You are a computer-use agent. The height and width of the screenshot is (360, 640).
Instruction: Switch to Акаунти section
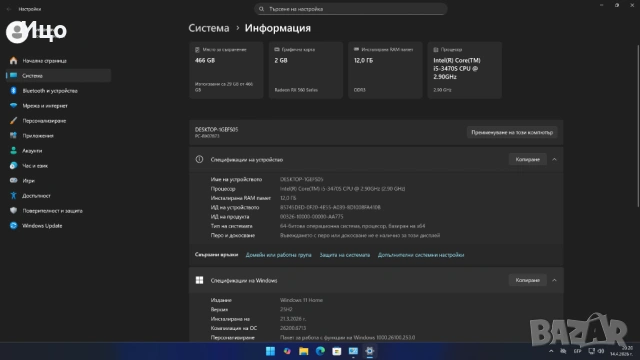pos(58,151)
